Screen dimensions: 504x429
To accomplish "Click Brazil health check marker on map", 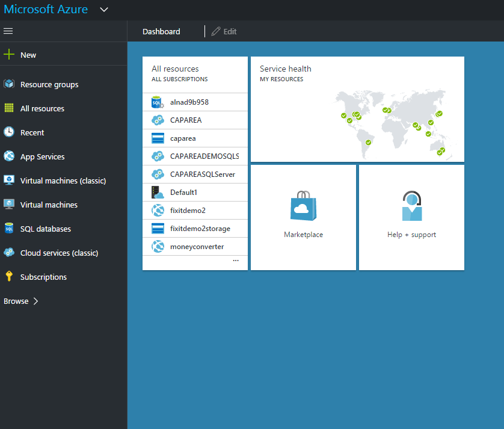I will (x=368, y=143).
